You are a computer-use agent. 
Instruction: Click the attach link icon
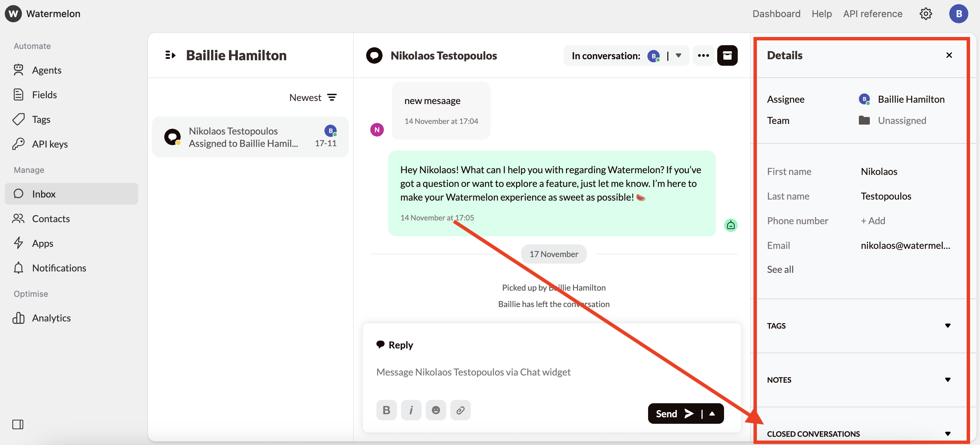(460, 410)
